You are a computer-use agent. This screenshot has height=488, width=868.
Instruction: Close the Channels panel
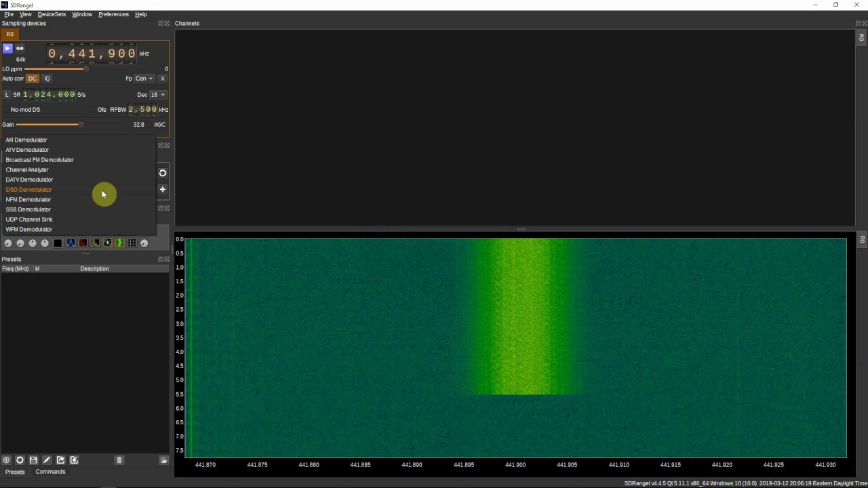(864, 24)
